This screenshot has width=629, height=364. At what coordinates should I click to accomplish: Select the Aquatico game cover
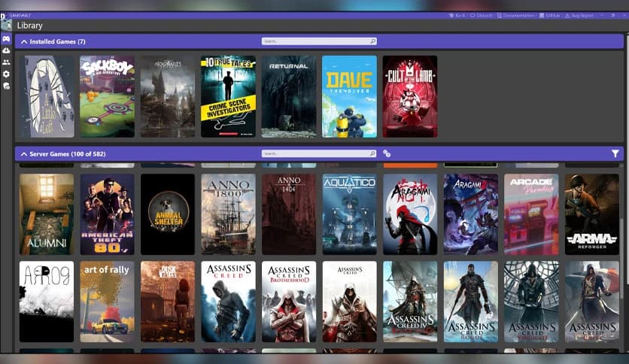[349, 214]
